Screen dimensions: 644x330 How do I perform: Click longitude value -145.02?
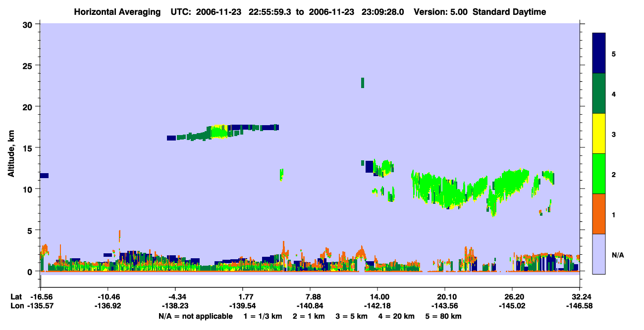pos(512,306)
